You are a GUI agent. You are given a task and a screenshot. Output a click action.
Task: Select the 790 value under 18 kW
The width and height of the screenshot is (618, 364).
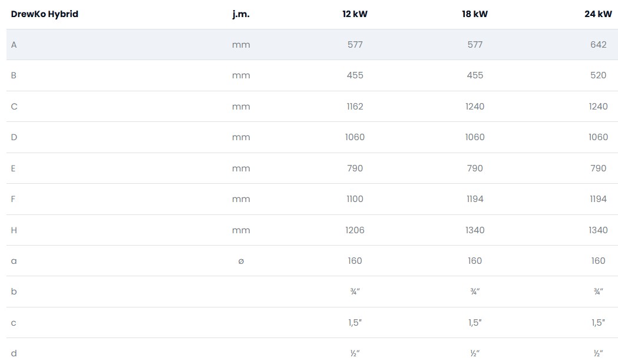(474, 168)
